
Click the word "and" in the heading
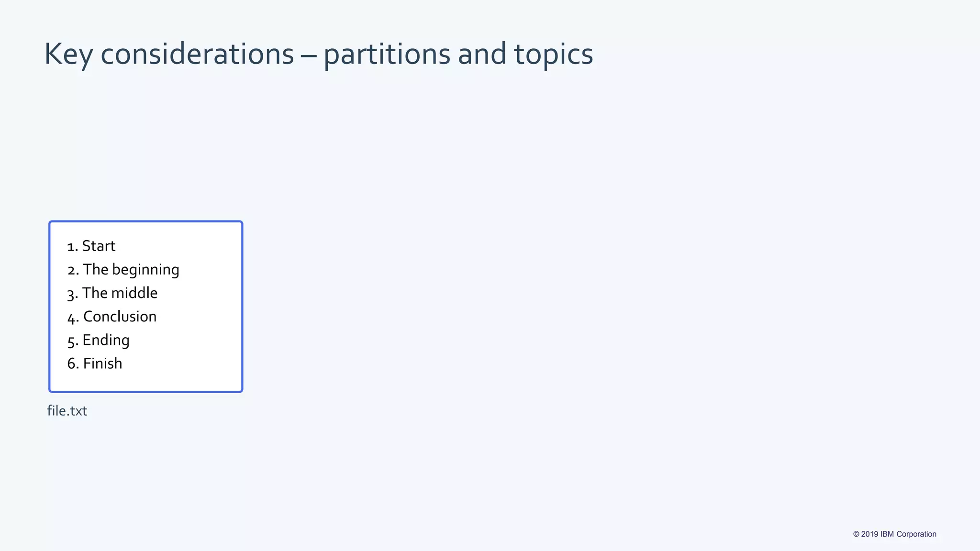482,54
